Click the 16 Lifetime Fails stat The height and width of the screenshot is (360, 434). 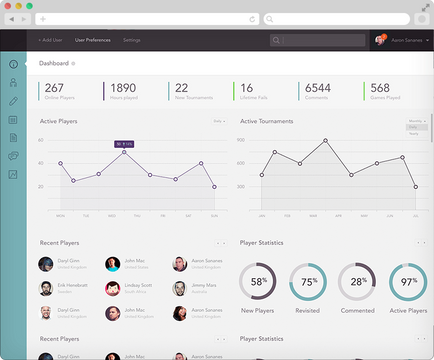(x=251, y=91)
